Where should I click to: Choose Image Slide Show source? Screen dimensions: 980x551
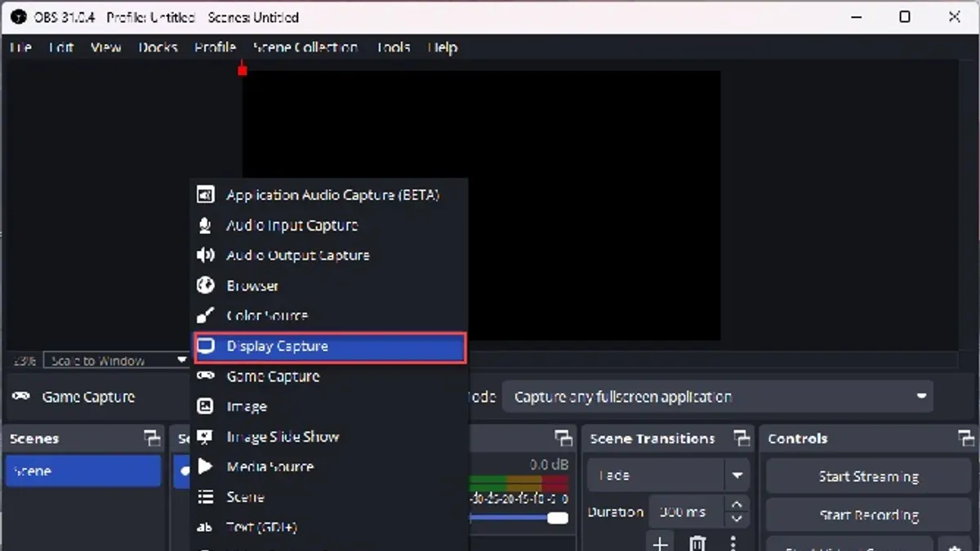coord(329,437)
